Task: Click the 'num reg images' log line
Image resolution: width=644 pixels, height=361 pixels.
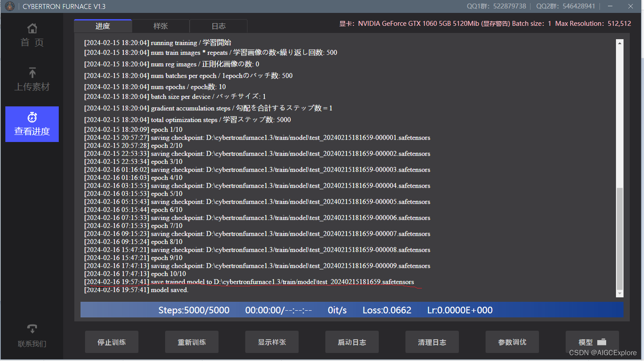Action: pyautogui.click(x=171, y=64)
